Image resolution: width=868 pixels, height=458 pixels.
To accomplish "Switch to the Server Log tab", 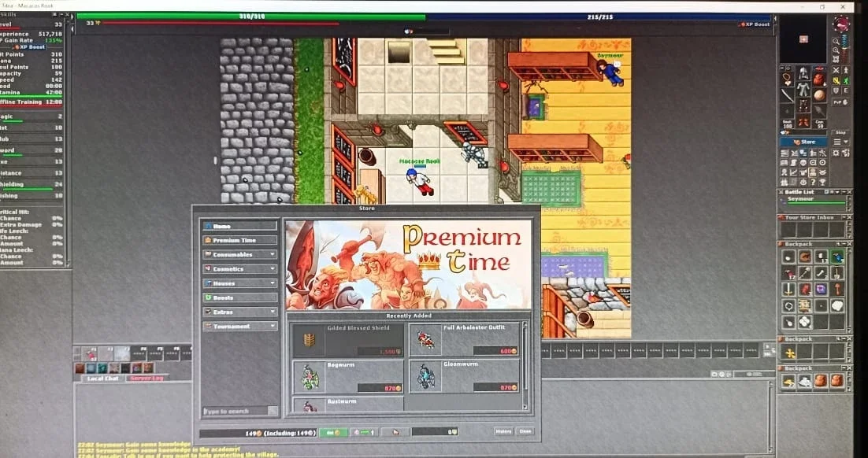I will (x=147, y=379).
